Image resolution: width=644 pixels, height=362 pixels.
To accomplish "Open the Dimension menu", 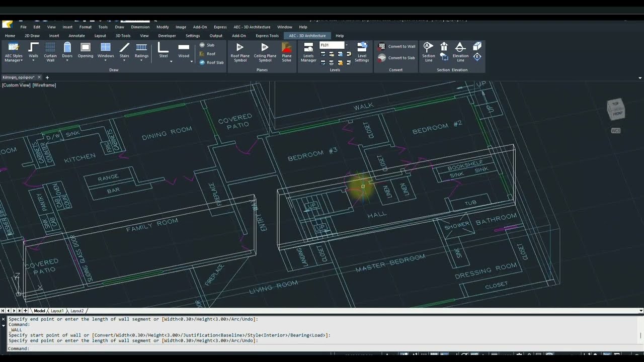I will 140,27.
